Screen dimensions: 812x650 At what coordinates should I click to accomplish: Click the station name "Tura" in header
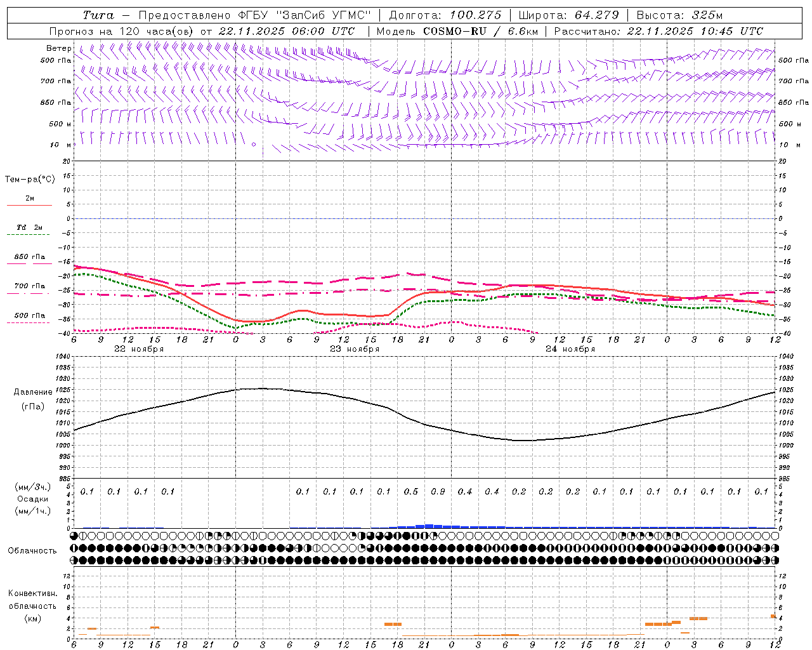(x=98, y=15)
